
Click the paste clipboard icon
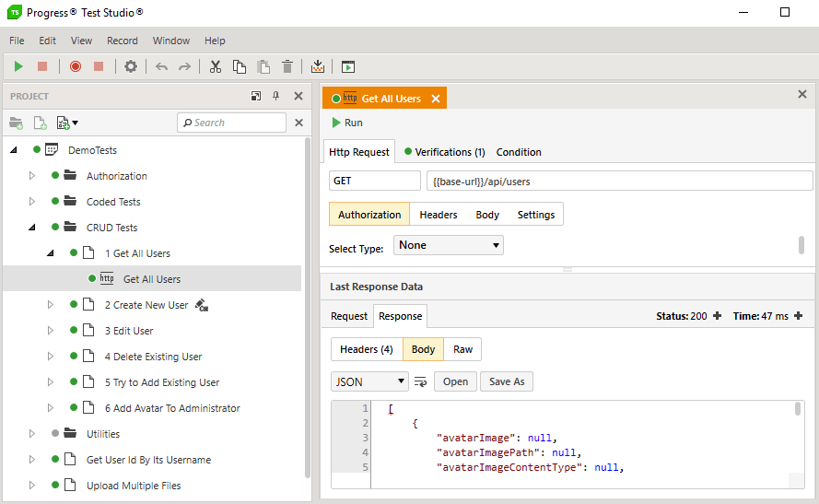(x=263, y=66)
